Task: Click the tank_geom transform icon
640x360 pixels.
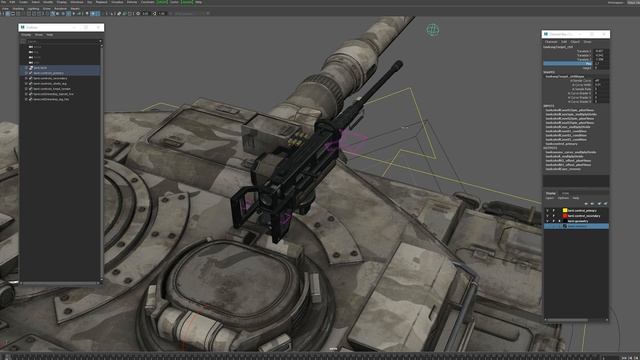Action: tap(31, 68)
